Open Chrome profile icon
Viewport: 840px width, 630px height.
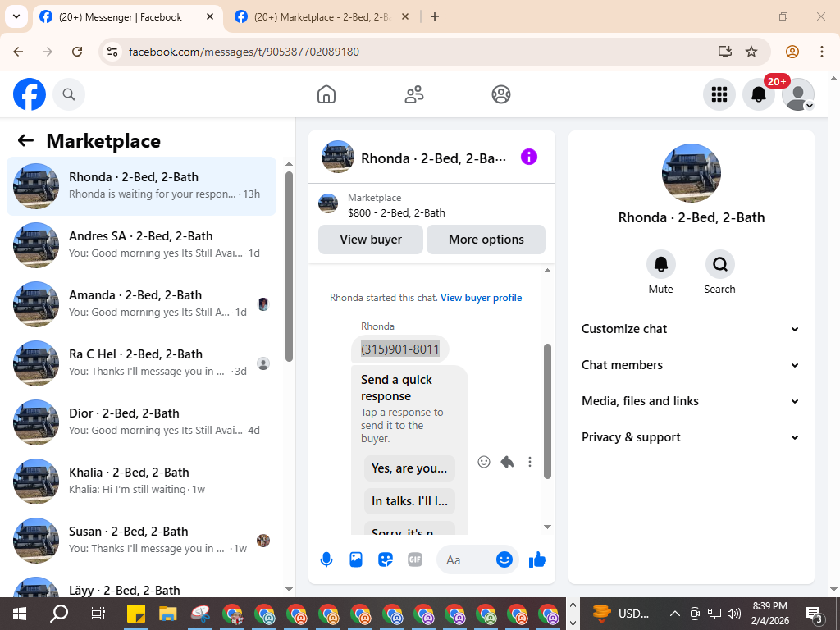tap(792, 52)
